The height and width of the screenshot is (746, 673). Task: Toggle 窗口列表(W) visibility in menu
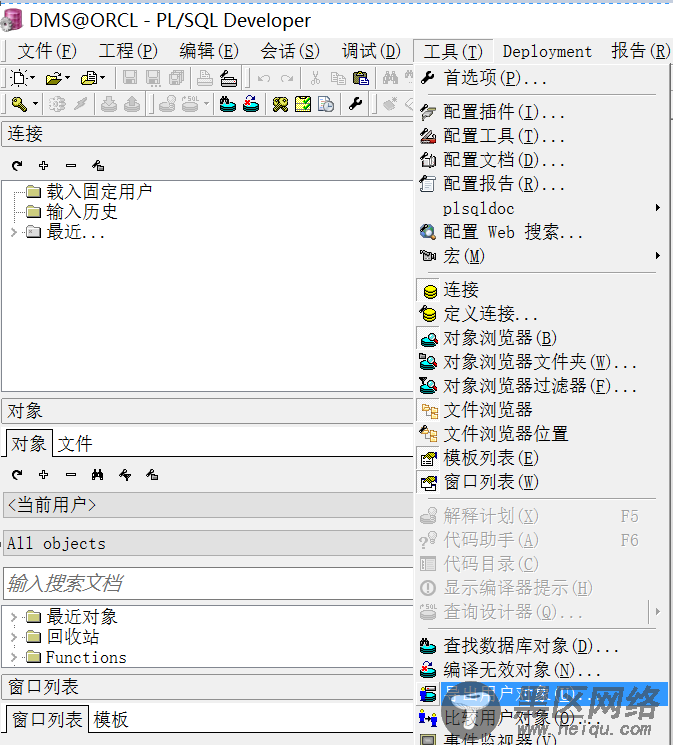(x=542, y=482)
